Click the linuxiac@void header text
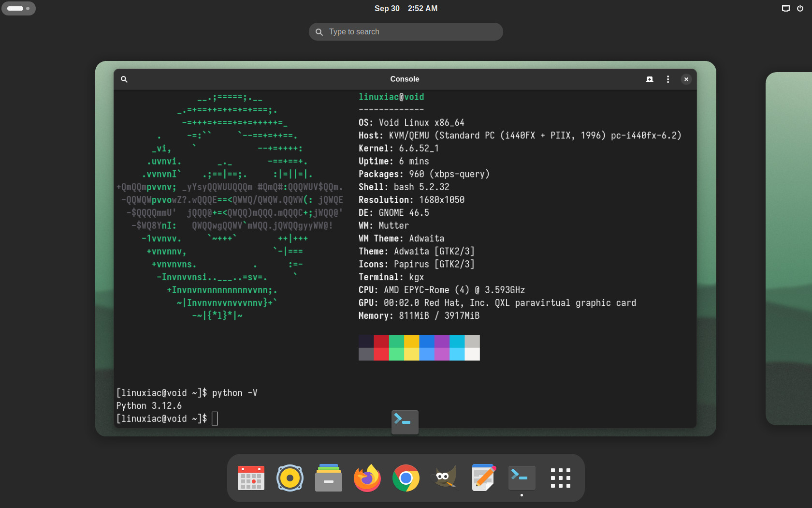 pos(391,97)
